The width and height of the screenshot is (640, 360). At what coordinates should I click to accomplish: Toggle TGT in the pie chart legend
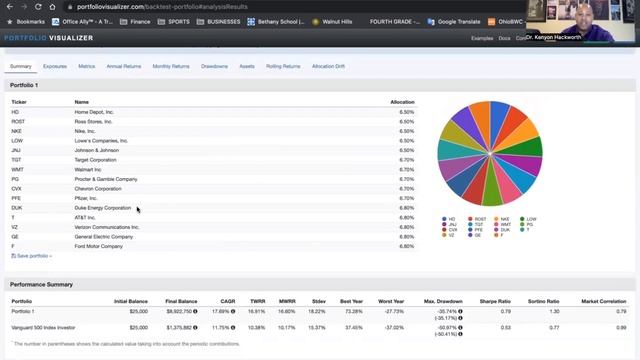(x=476, y=224)
